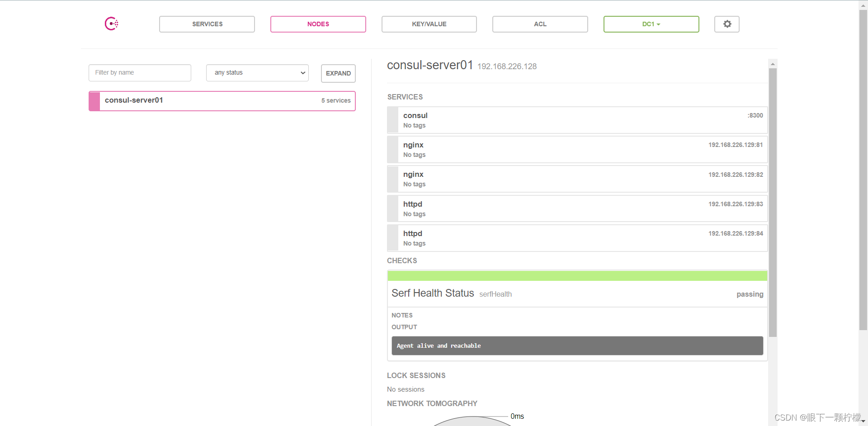The height and width of the screenshot is (426, 868).
Task: Click the panel scrollbar up arrow
Action: (x=773, y=63)
